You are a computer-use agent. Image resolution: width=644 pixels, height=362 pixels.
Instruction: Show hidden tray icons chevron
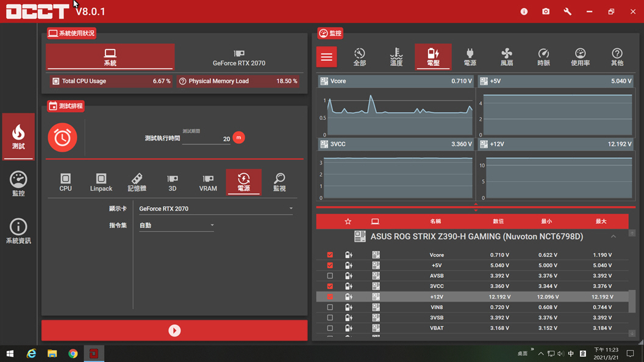(541, 354)
